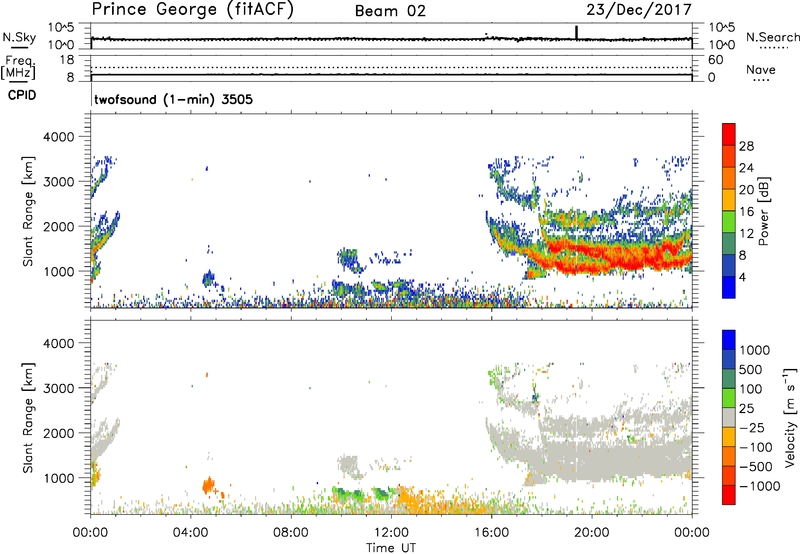This screenshot has width=800, height=554.
Task: Click the orange velocity patch near 04:40 UT
Action: pyautogui.click(x=208, y=485)
